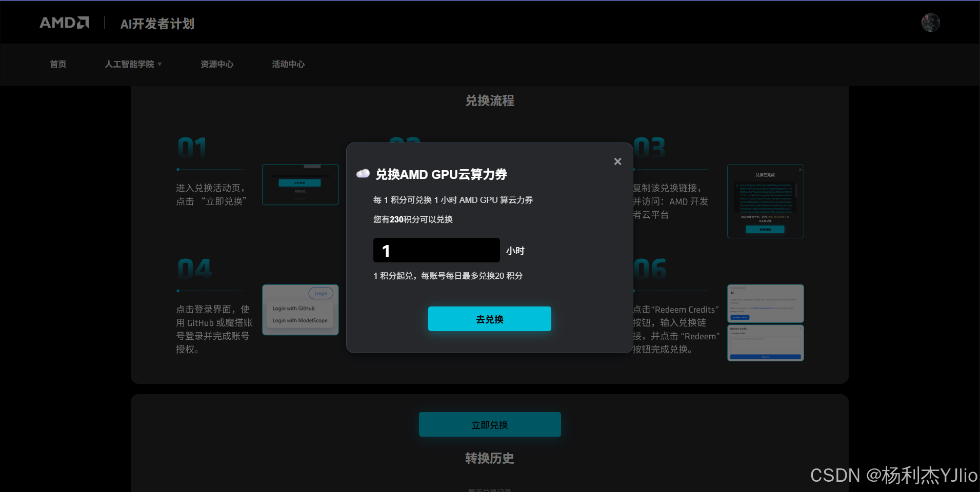Click the step 04 点击登录界面 description
The height and width of the screenshot is (492, 980).
click(x=214, y=329)
